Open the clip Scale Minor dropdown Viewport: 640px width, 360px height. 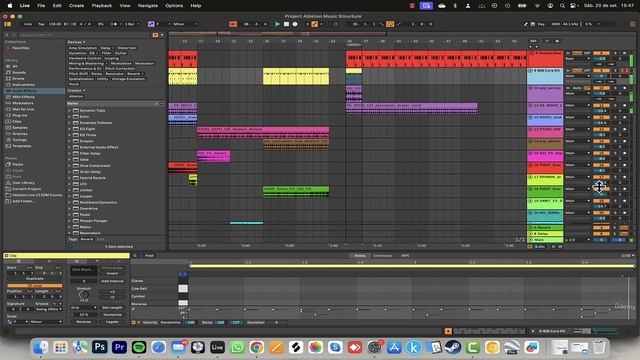[47, 322]
